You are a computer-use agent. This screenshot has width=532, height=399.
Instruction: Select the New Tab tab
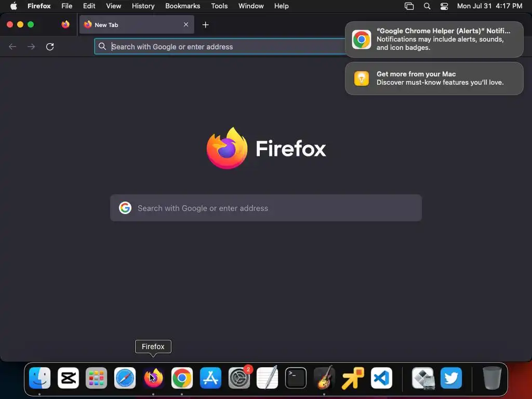137,24
